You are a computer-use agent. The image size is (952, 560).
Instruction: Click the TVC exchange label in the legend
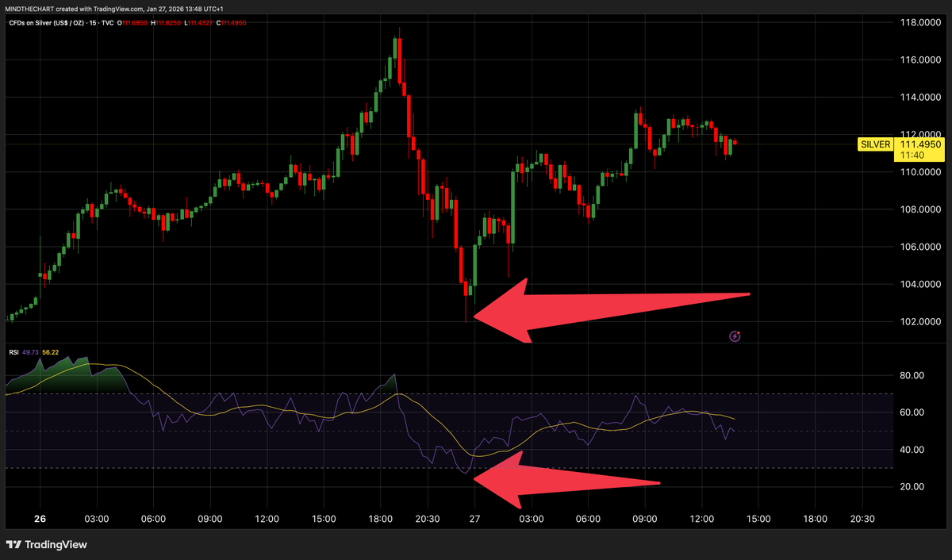click(x=106, y=23)
